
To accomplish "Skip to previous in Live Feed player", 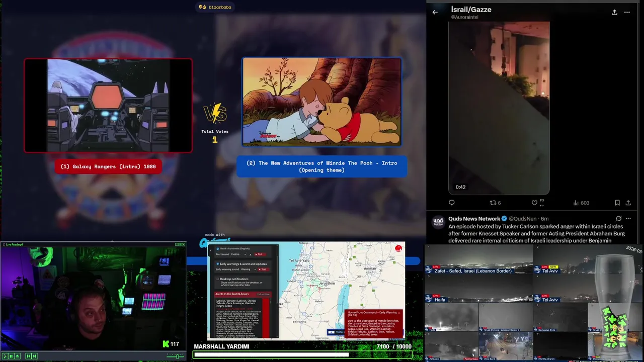I will [29, 356].
